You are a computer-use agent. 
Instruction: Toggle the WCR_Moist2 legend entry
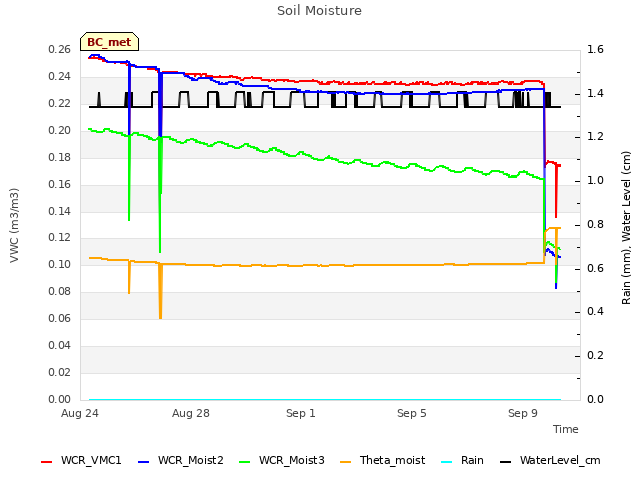tap(181, 460)
